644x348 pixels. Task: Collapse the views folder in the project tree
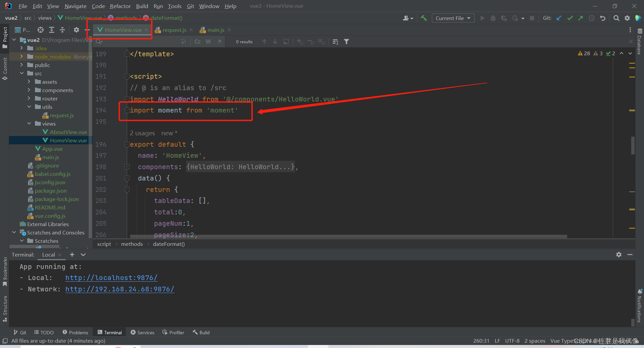point(30,124)
